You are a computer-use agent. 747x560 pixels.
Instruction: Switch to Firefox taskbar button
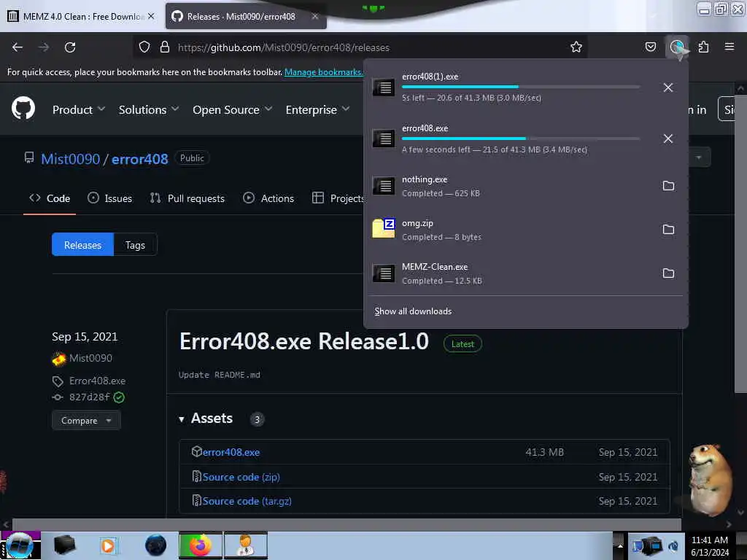[x=201, y=545]
